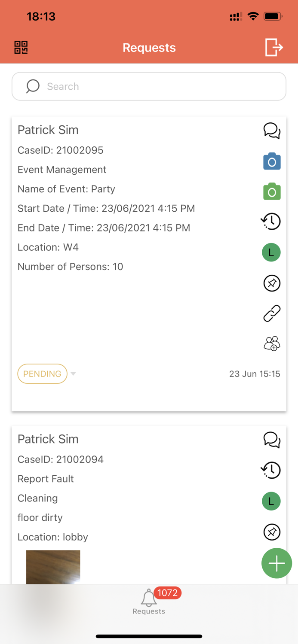Image resolution: width=298 pixels, height=644 pixels.
Task: Tap the green plus button to create a request
Action: click(276, 563)
